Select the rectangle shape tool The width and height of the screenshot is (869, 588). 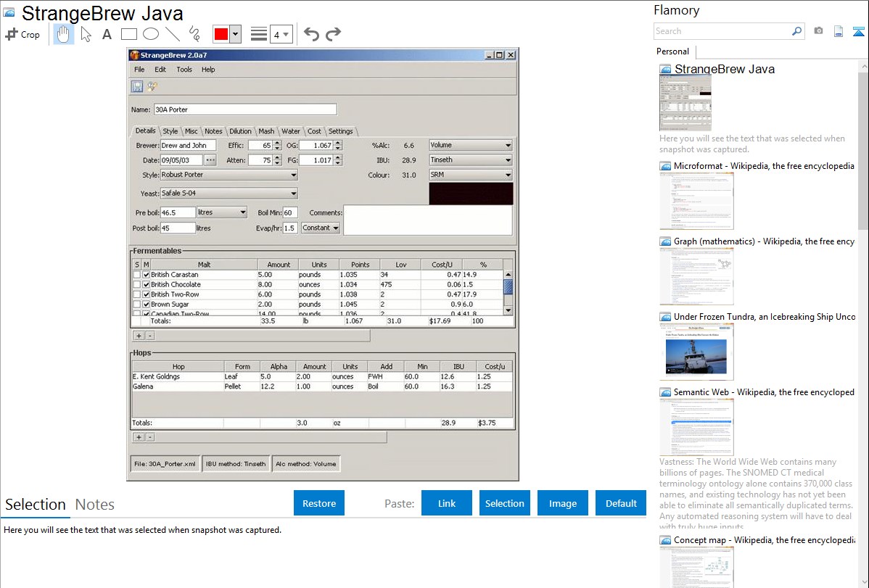pos(128,34)
